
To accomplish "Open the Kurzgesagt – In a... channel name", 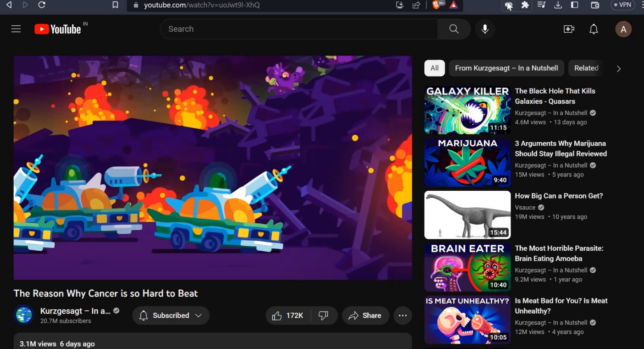I will 75,311.
